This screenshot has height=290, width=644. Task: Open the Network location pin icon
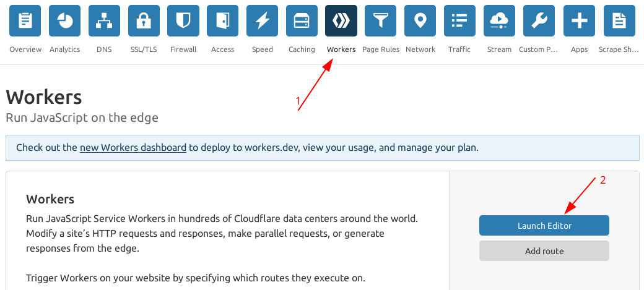[x=420, y=20]
